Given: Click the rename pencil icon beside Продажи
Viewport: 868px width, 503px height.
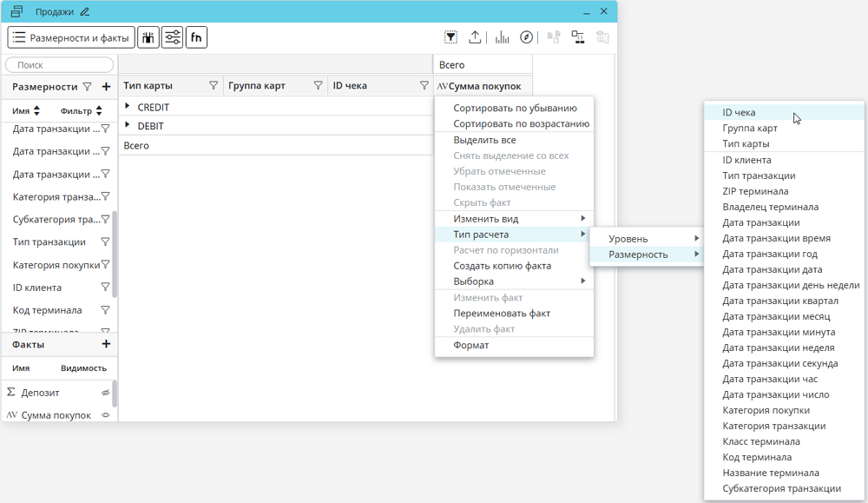Looking at the screenshot, I should tap(84, 12).
